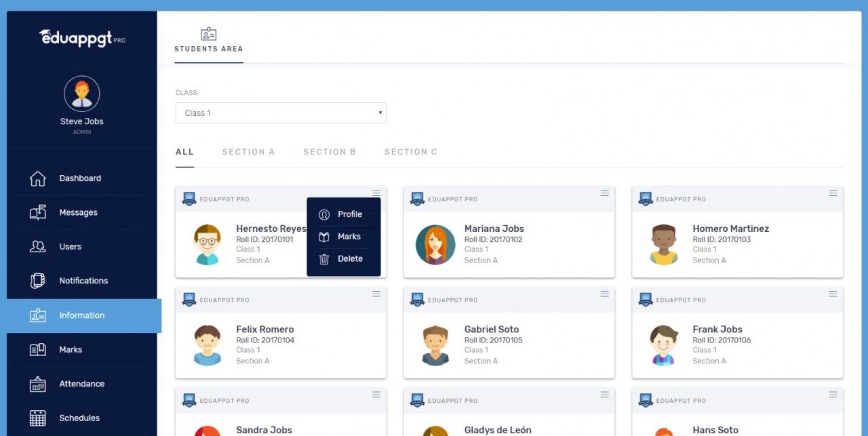Open Notifications using its sidebar icon
The height and width of the screenshot is (436, 868).
point(38,281)
